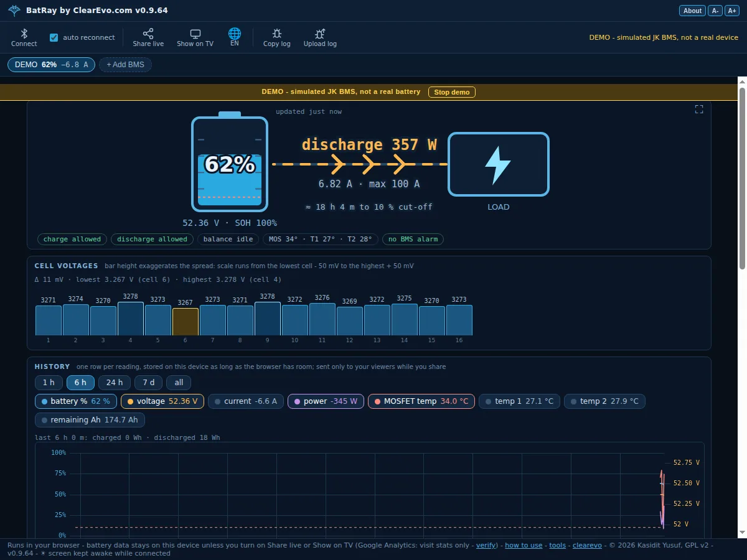Click the 62% battery graphic

[x=230, y=162]
